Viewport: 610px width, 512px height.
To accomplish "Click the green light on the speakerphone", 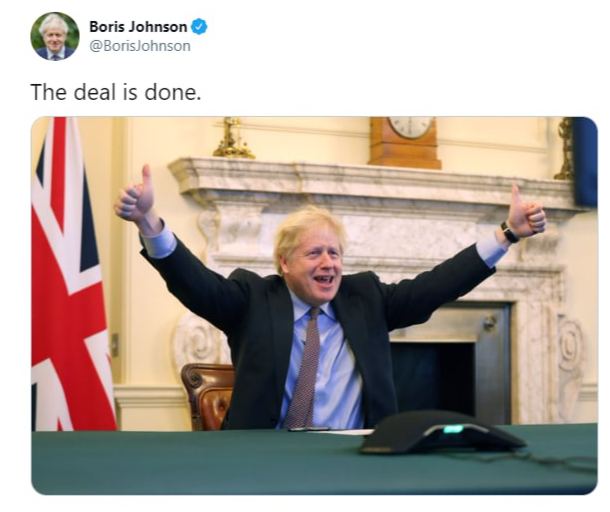I will pos(453,429).
